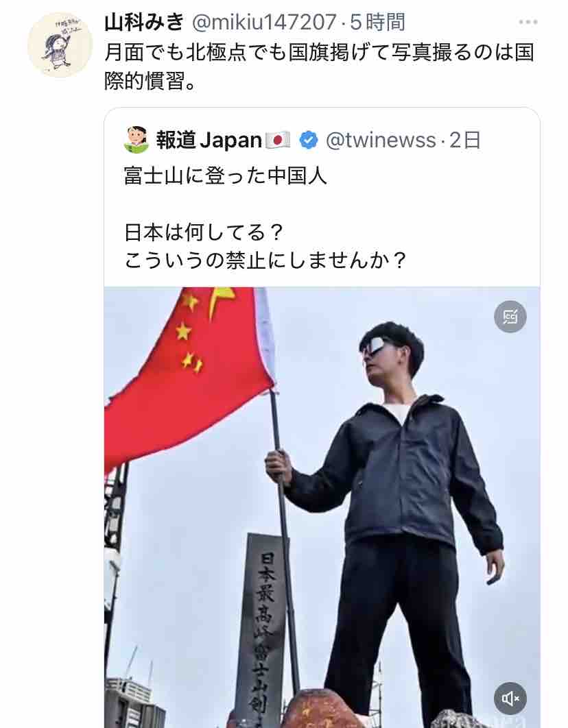The width and height of the screenshot is (568, 728).
Task: Toggle closed captions on the video
Action: [510, 317]
